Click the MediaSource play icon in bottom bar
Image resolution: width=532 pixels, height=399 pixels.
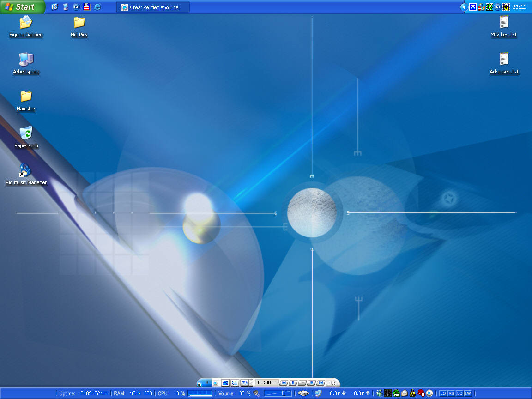click(429, 393)
